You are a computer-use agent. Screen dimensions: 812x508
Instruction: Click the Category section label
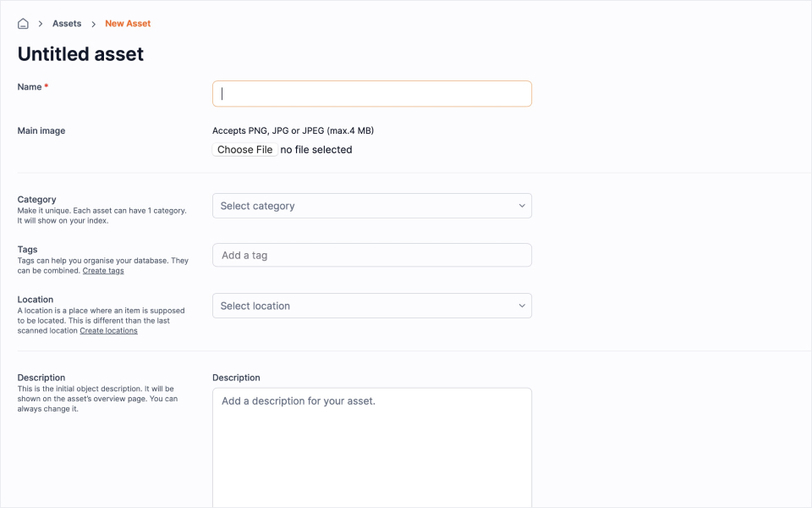coord(36,200)
